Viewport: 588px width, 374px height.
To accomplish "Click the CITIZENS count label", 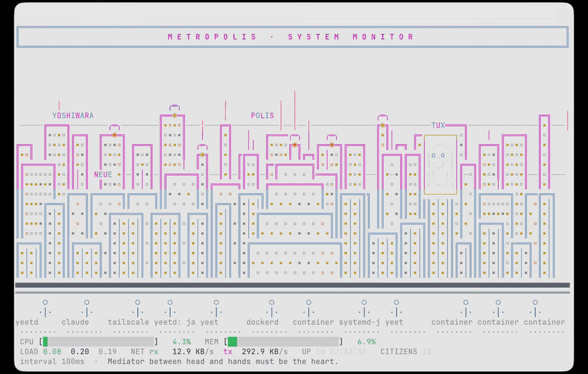I will (x=398, y=352).
